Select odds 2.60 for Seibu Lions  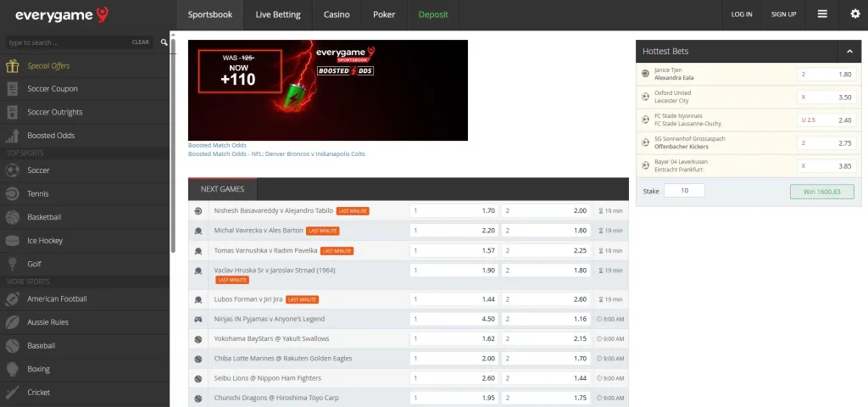(454, 378)
